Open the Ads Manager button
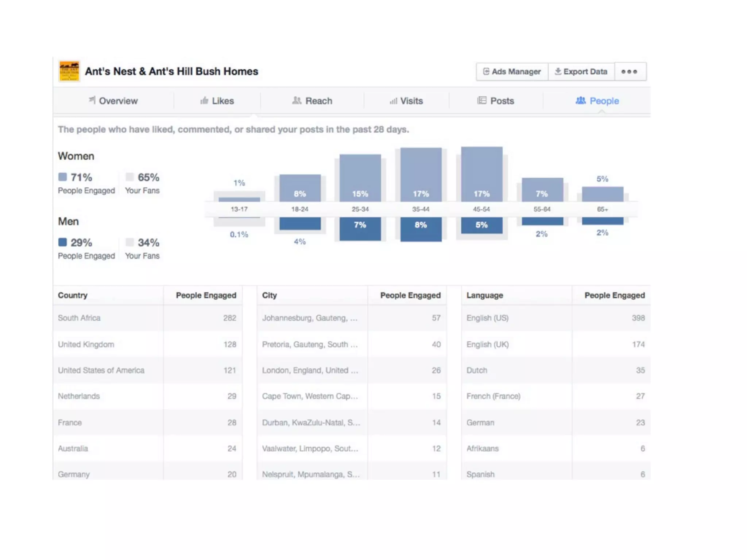747x560 pixels. coord(512,71)
